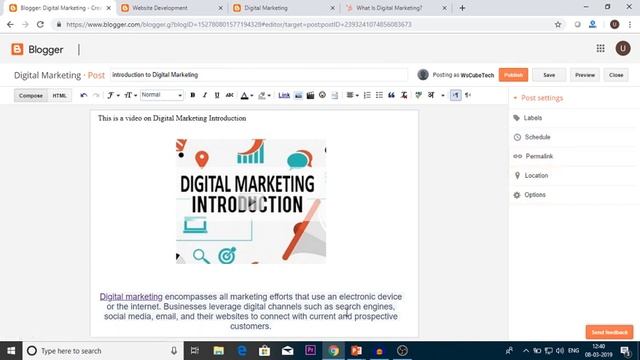Insert a jump break

point(335,95)
